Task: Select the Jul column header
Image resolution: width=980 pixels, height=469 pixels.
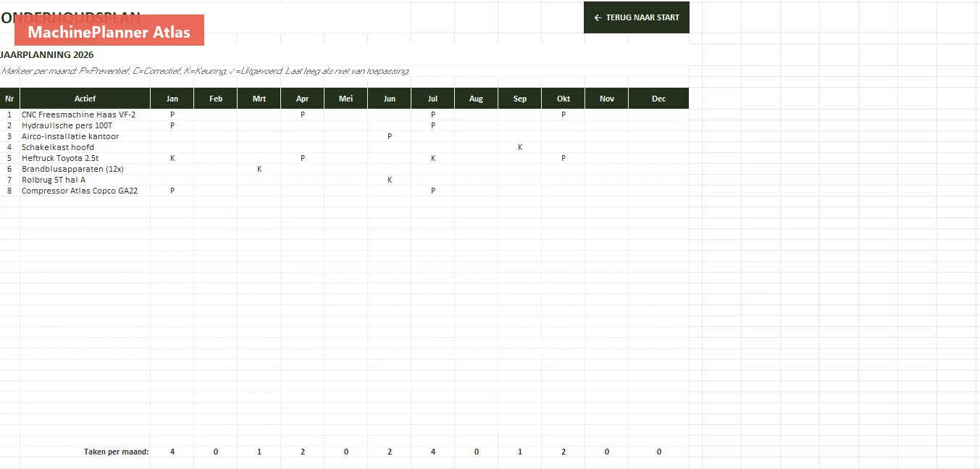Action: [432, 99]
